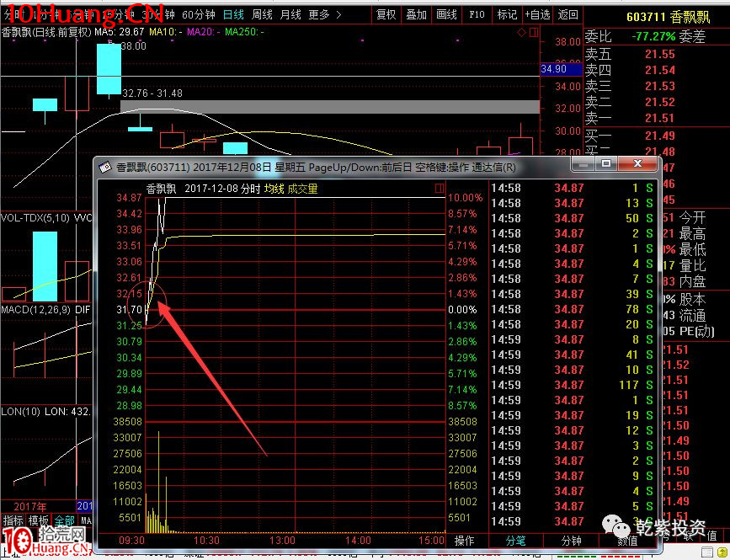Open the 模板 template tab

[x=38, y=520]
